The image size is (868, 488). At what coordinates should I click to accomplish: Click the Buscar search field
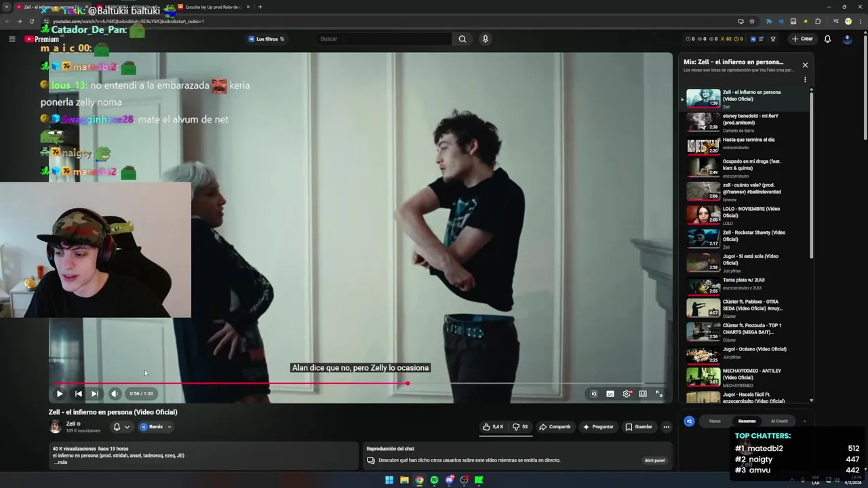coord(383,39)
